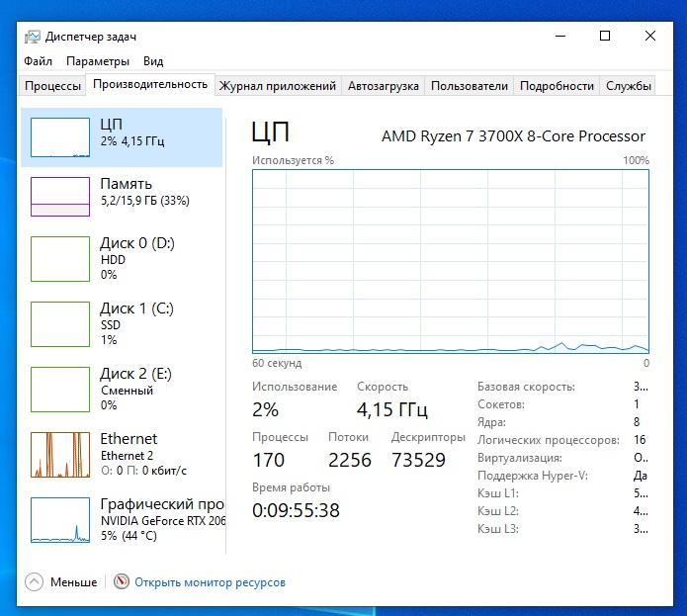Click the '2256' threads count
This screenshot has height=616, width=687.
click(x=350, y=460)
